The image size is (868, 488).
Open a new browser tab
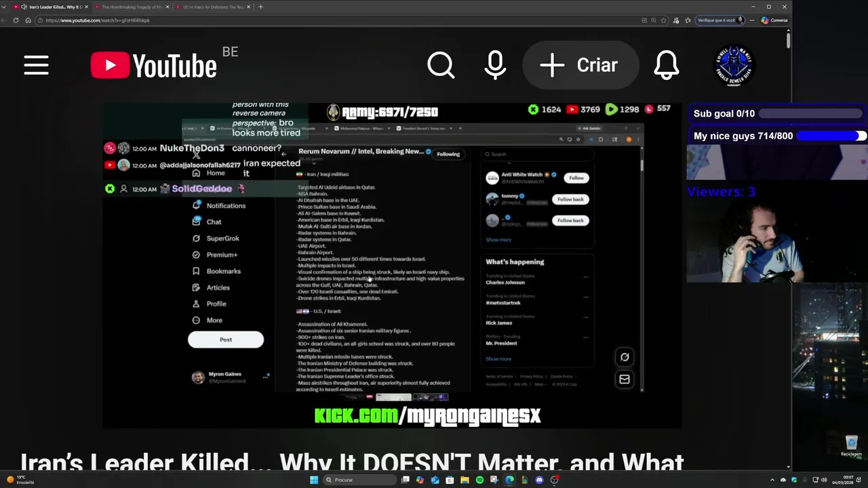260,7
